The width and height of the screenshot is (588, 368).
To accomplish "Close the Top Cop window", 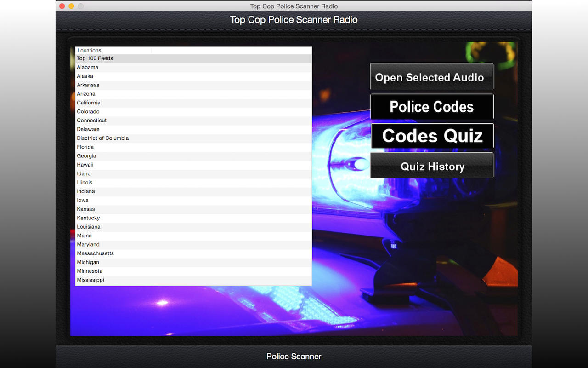I will (62, 6).
